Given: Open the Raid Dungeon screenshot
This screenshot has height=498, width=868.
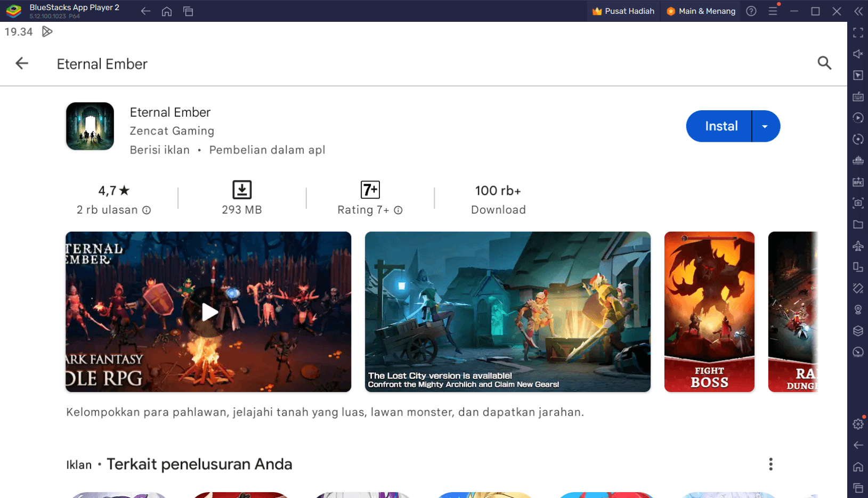Looking at the screenshot, I should (793, 312).
